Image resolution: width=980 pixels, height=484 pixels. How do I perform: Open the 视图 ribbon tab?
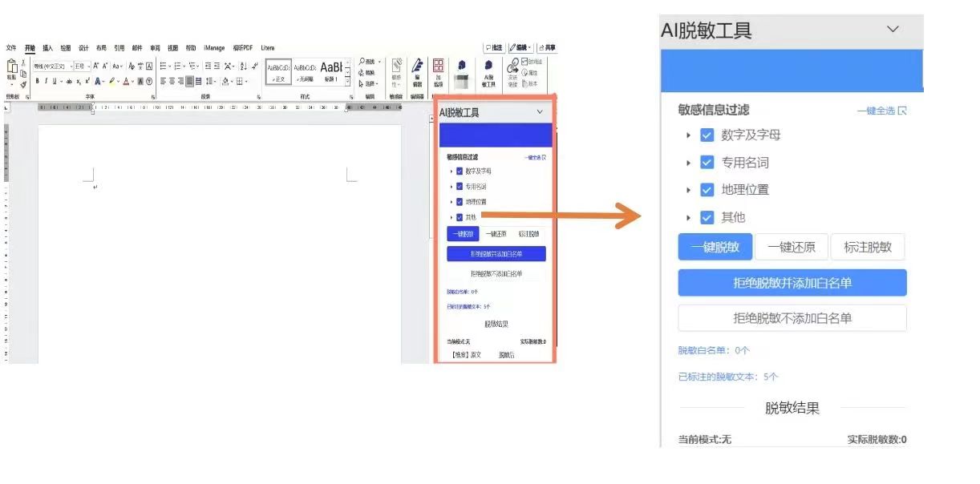[172, 48]
